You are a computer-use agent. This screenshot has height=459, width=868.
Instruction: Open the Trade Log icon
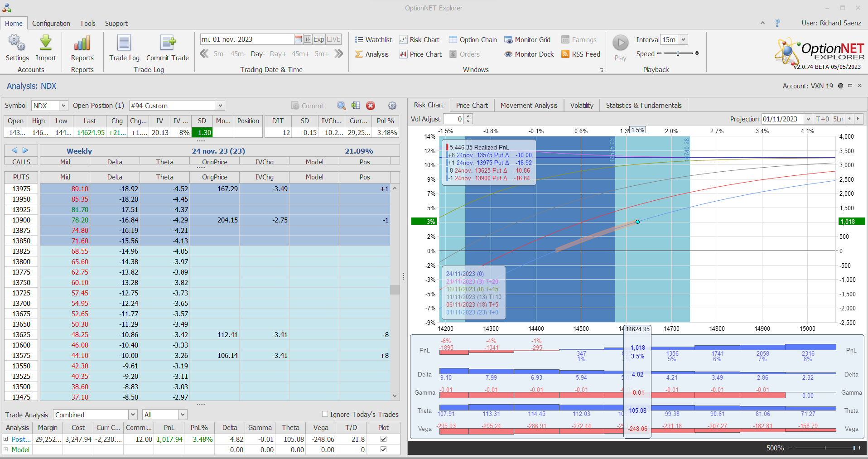(124, 48)
